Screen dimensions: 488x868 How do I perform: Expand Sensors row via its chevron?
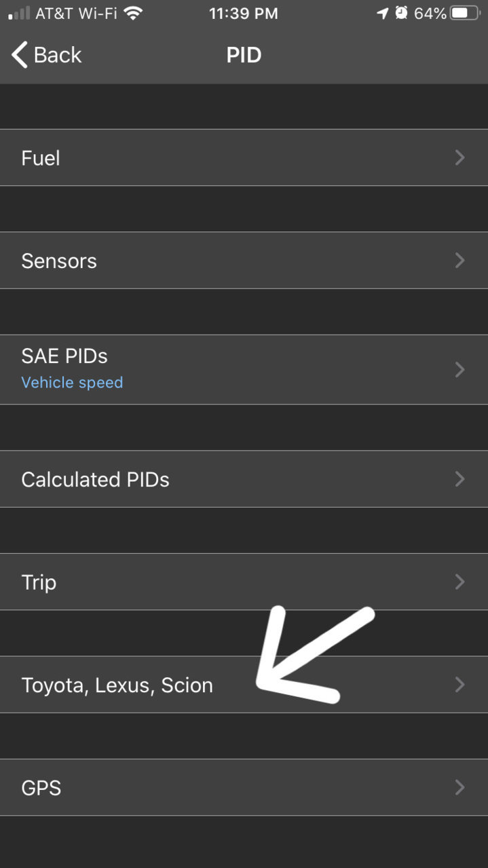459,261
